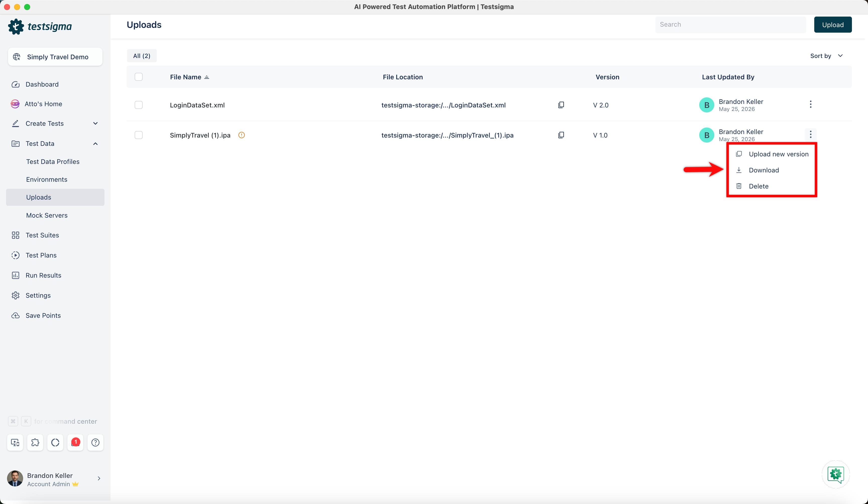Click the Testsigma logo
Viewport: 868px width, 504px height.
pyautogui.click(x=40, y=27)
